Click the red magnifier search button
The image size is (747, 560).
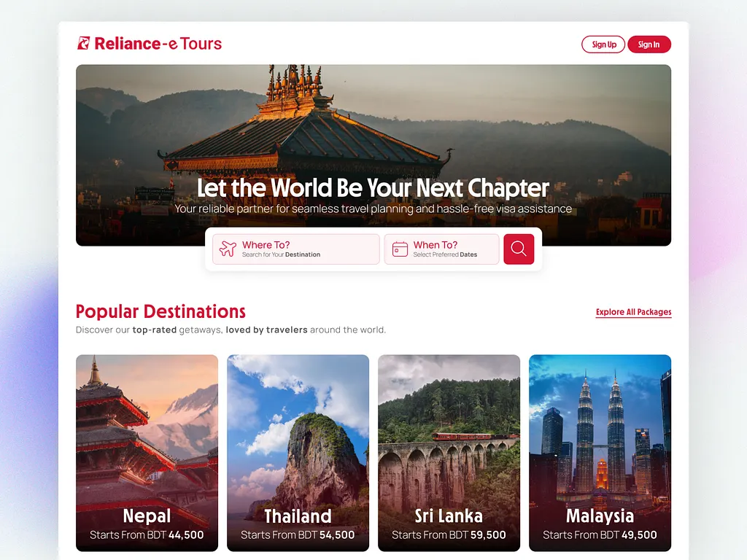519,249
